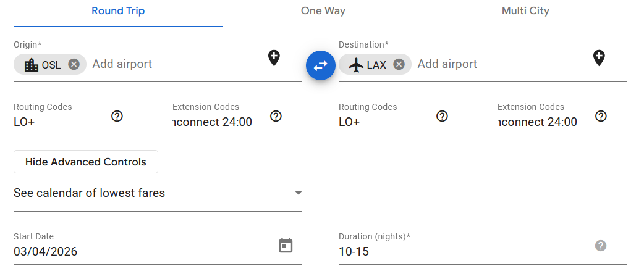
Task: Remove the OSL origin airport chip
Action: coord(74,64)
